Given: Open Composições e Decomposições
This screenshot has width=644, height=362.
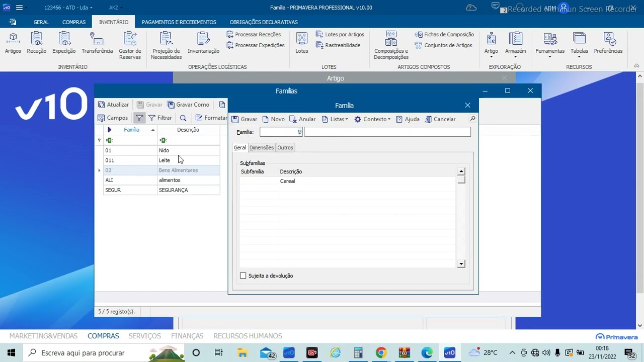Looking at the screenshot, I should (391, 46).
